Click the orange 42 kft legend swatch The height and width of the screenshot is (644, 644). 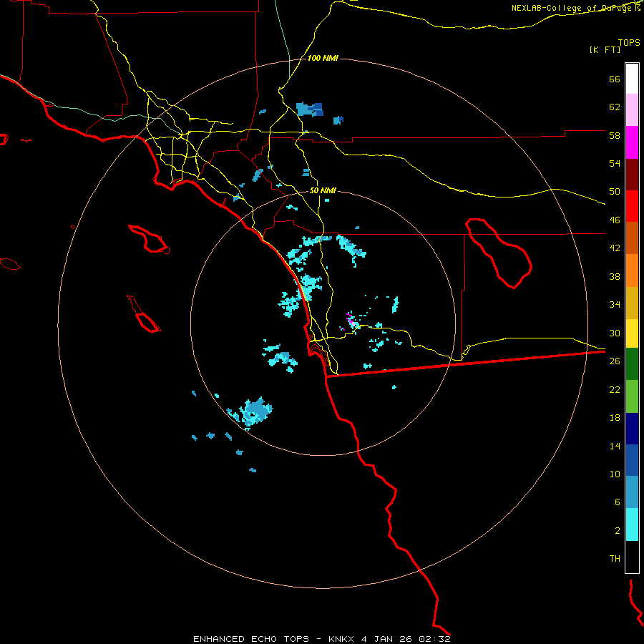pos(632,270)
